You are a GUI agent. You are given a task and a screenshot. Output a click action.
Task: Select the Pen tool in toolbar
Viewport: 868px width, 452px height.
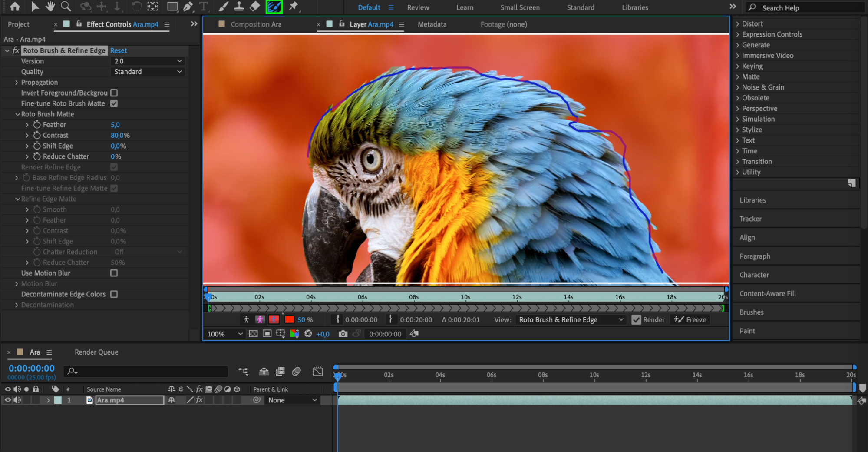pyautogui.click(x=188, y=7)
